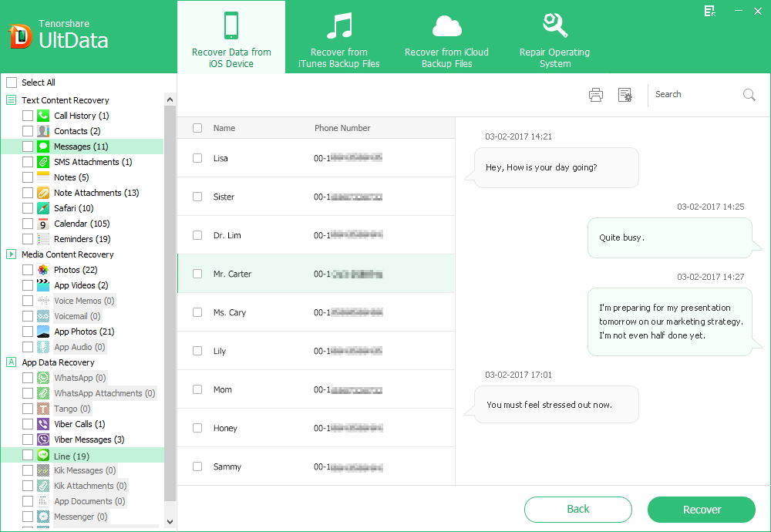Check the box next to Mom

197,389
